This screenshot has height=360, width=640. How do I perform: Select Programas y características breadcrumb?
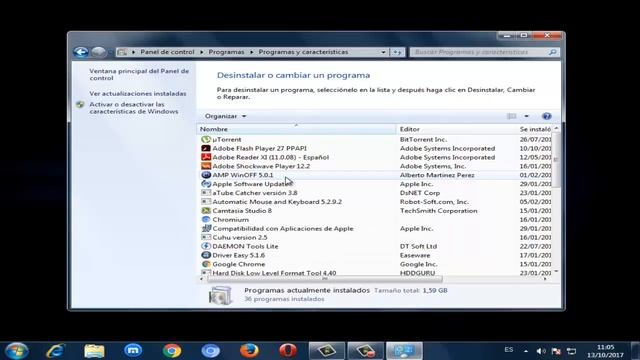(x=303, y=52)
